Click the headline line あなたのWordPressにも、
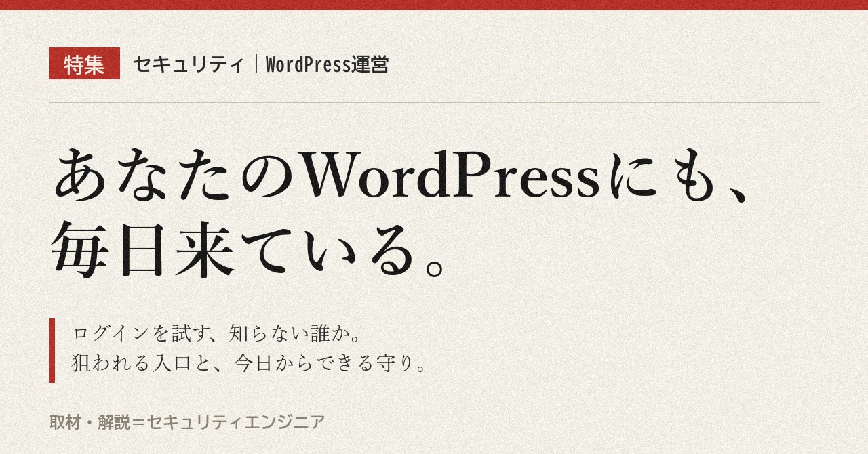This screenshot has height=454, width=868. (401, 174)
